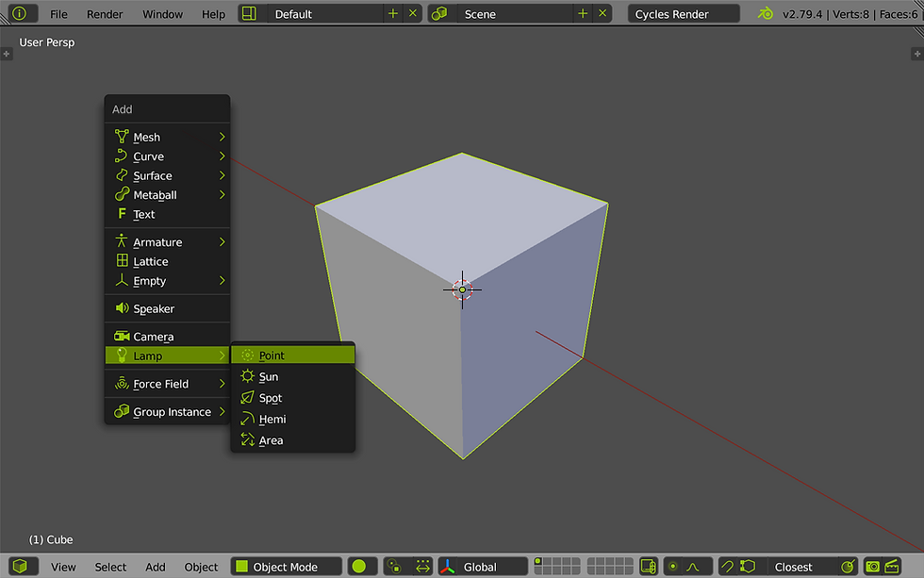Click the Speaker entry in the Add menu

154,308
